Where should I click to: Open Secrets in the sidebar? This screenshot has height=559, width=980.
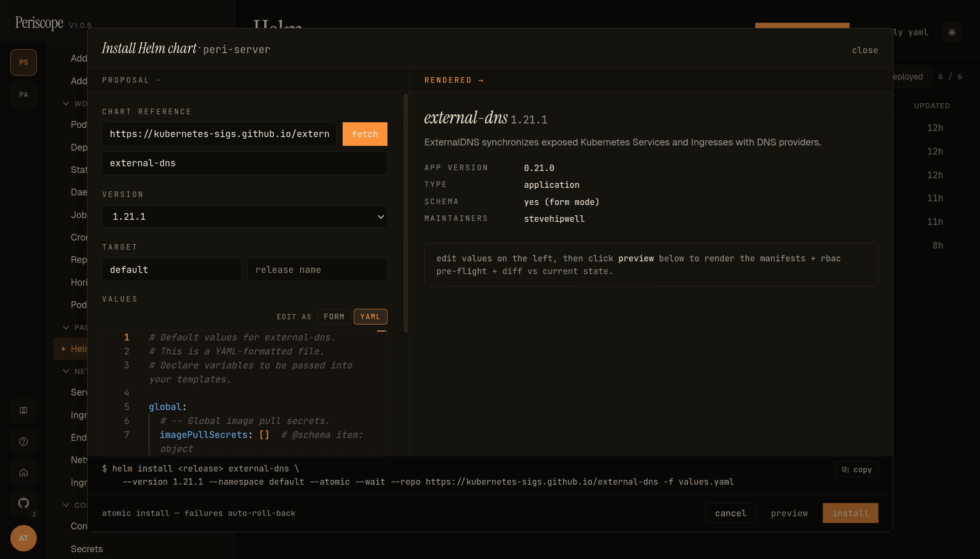[87, 549]
